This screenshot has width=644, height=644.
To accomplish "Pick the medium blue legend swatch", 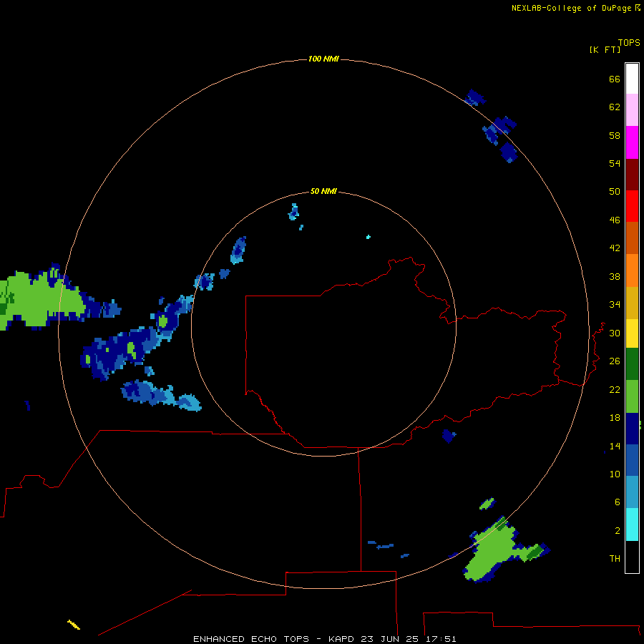I will click(x=632, y=460).
